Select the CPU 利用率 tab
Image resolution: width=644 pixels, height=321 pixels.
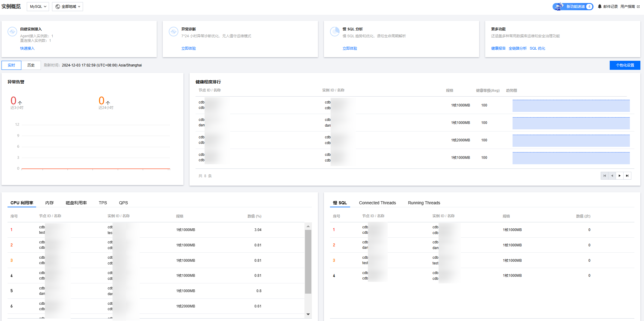(22, 203)
